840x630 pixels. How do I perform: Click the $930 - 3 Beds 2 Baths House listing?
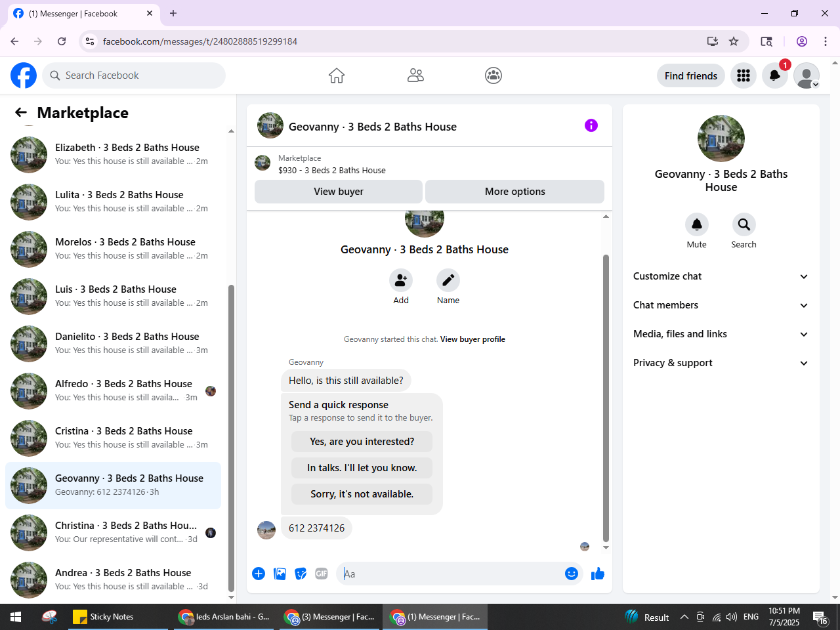click(332, 170)
